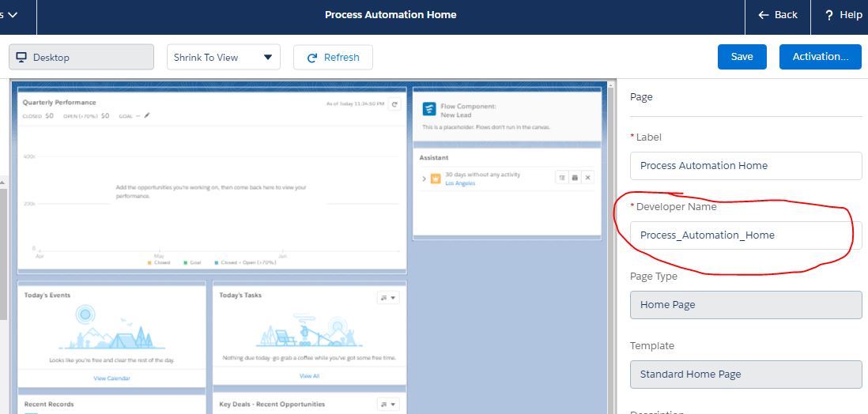Click the Developer Name input field
This screenshot has width=868, height=414.
(745, 235)
